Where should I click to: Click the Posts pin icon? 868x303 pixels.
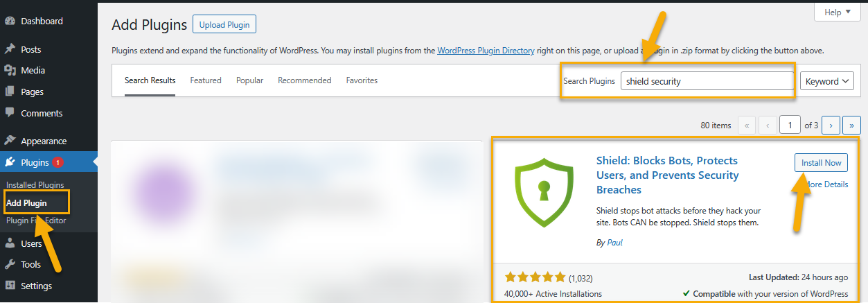pyautogui.click(x=10, y=50)
